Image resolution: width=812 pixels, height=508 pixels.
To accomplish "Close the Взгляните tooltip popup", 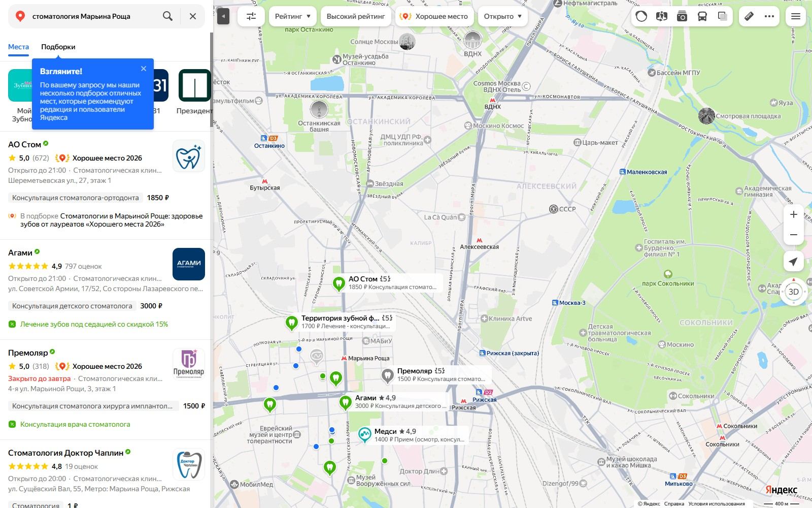I will [144, 69].
